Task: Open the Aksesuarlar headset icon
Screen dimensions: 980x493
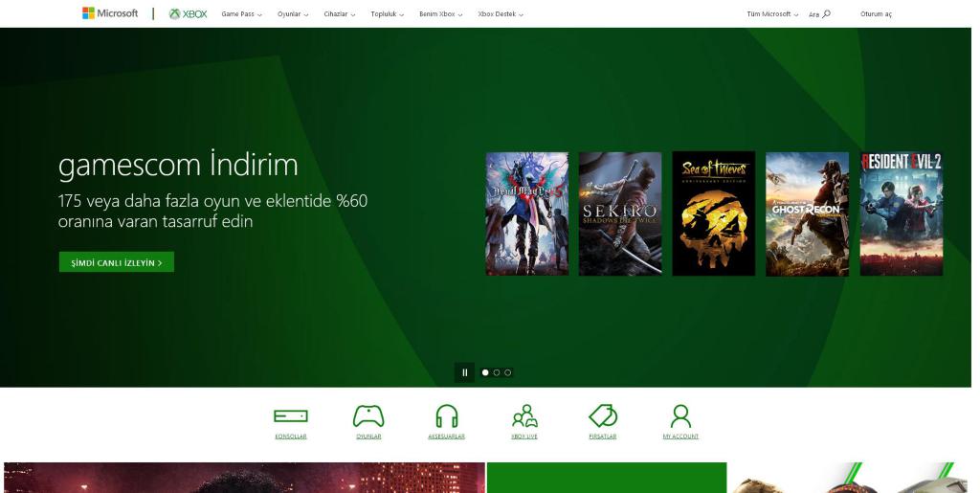Action: [446, 416]
